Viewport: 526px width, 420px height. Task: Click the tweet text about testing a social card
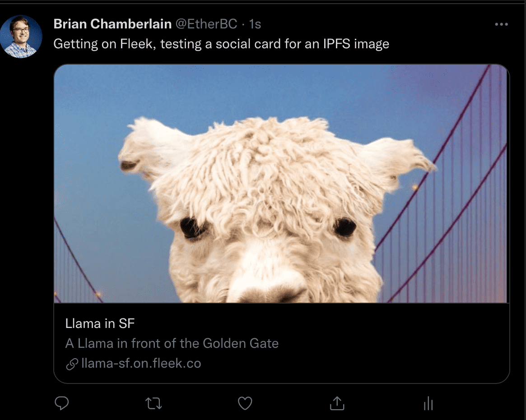221,44
